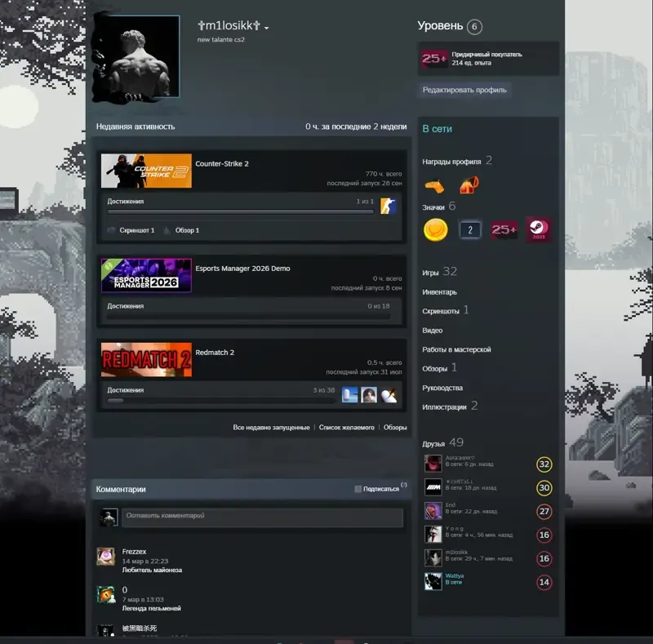Click the question mark help next to Подписаться
This screenshot has height=644, width=653.
(x=403, y=485)
